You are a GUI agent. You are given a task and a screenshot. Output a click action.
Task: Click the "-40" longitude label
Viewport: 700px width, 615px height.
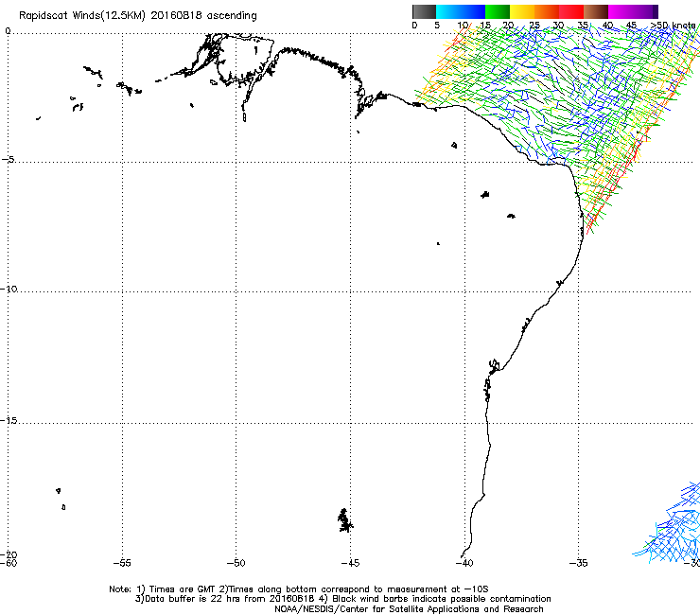pos(464,563)
